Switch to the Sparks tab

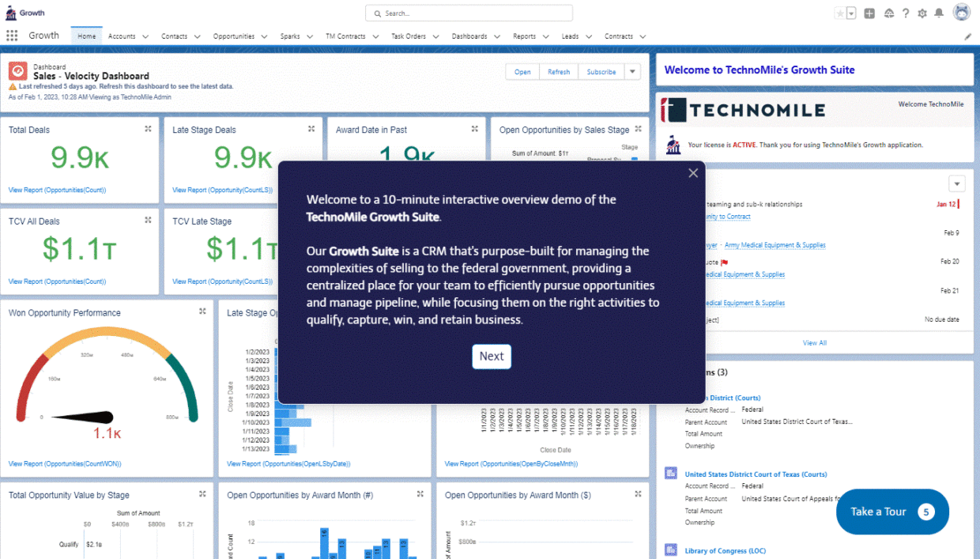[290, 36]
